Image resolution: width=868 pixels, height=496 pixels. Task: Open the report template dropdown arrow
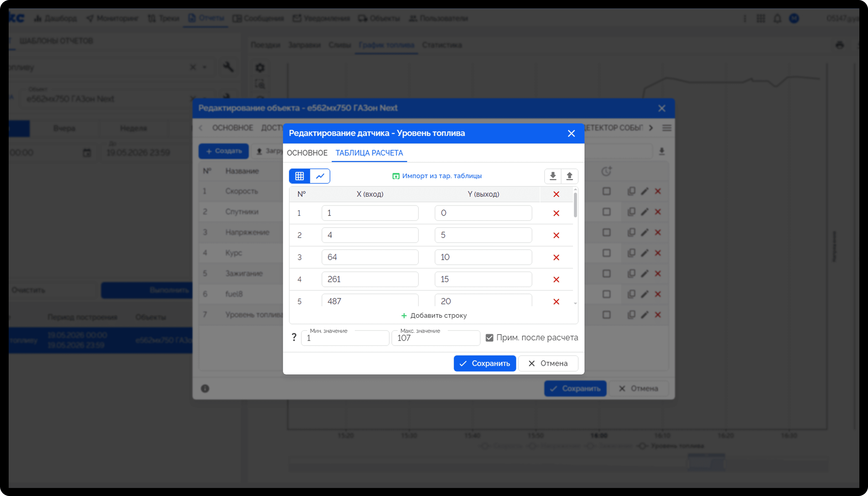tap(204, 67)
